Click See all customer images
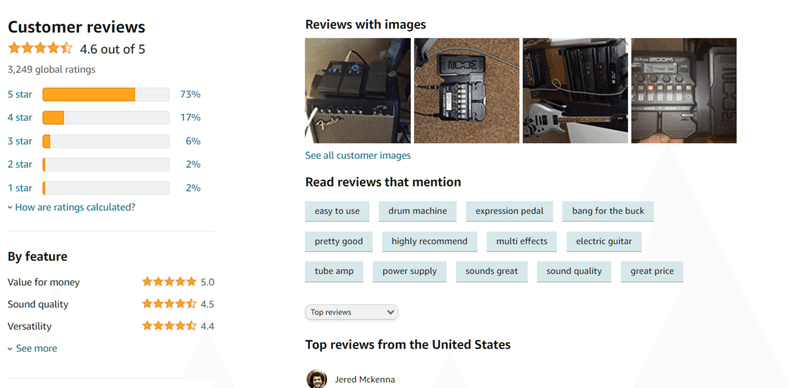The width and height of the screenshot is (800, 388). (x=358, y=155)
